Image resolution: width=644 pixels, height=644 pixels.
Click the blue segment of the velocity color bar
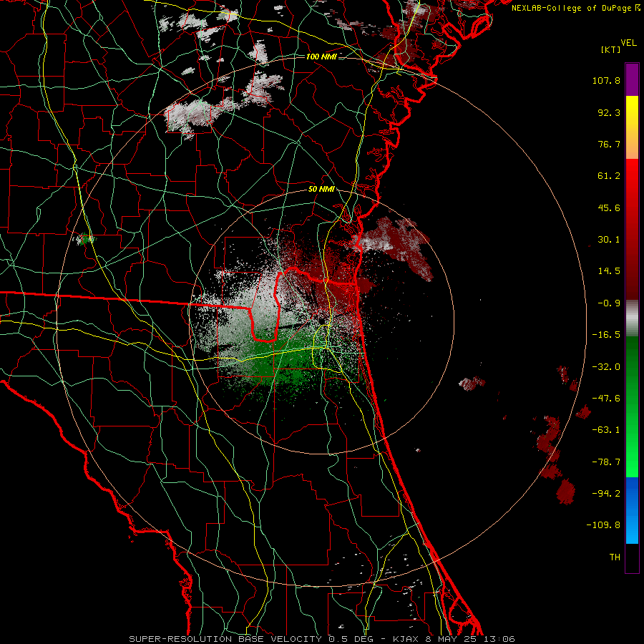pyautogui.click(x=632, y=510)
